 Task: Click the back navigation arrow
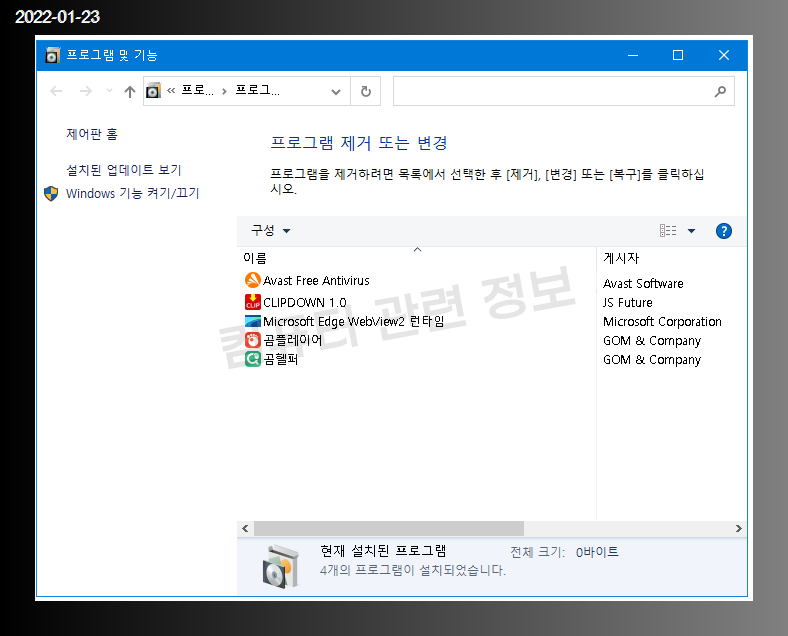click(x=56, y=91)
